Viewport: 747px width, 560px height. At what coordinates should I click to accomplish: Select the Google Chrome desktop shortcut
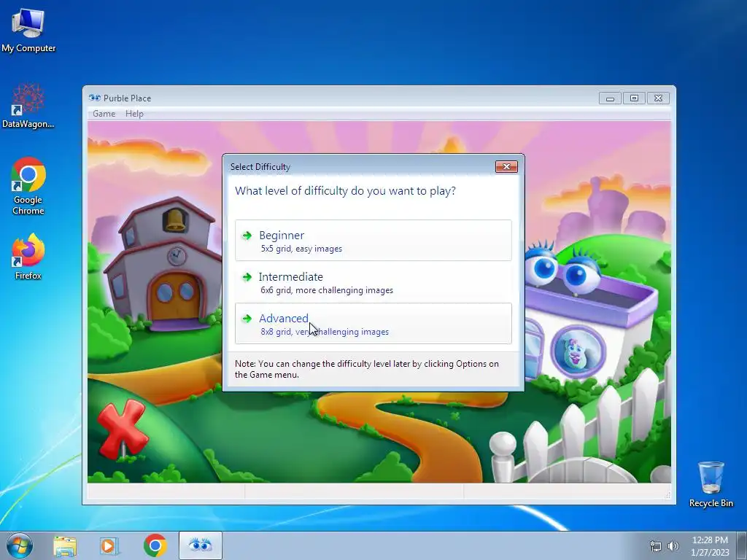point(28,186)
